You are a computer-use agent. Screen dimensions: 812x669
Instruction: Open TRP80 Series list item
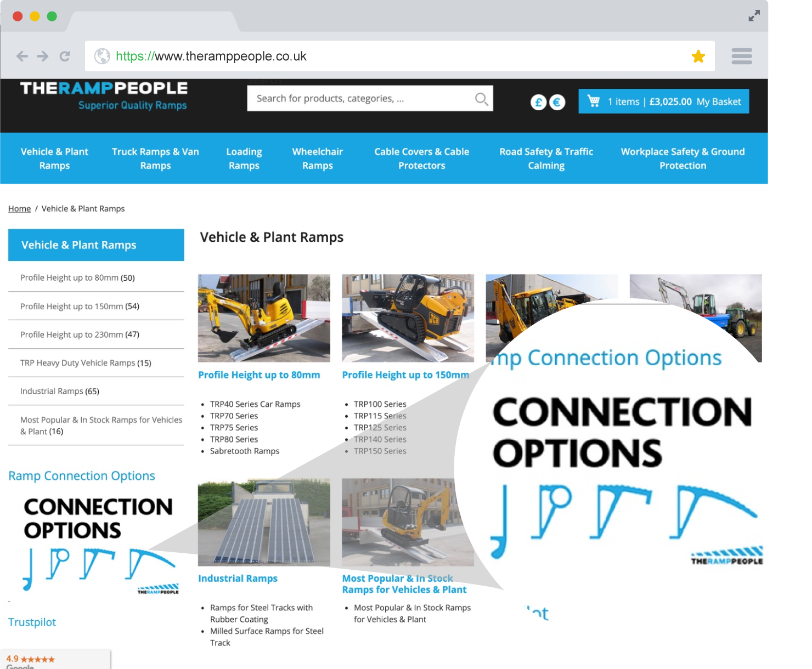click(234, 440)
